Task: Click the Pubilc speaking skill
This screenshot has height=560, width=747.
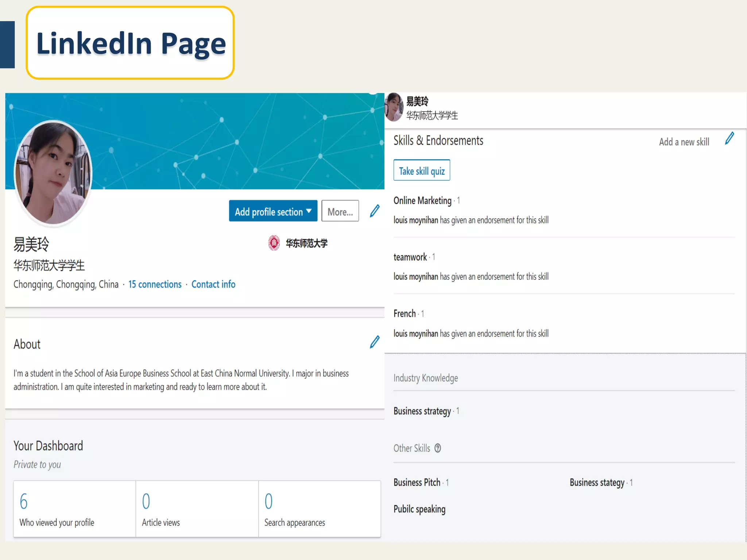Action: pos(419,509)
